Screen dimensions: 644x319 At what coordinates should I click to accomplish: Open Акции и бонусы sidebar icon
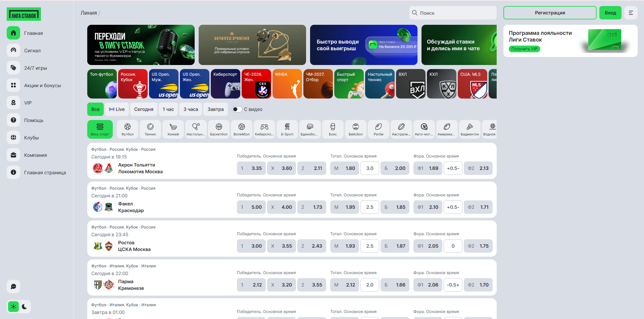(13, 85)
